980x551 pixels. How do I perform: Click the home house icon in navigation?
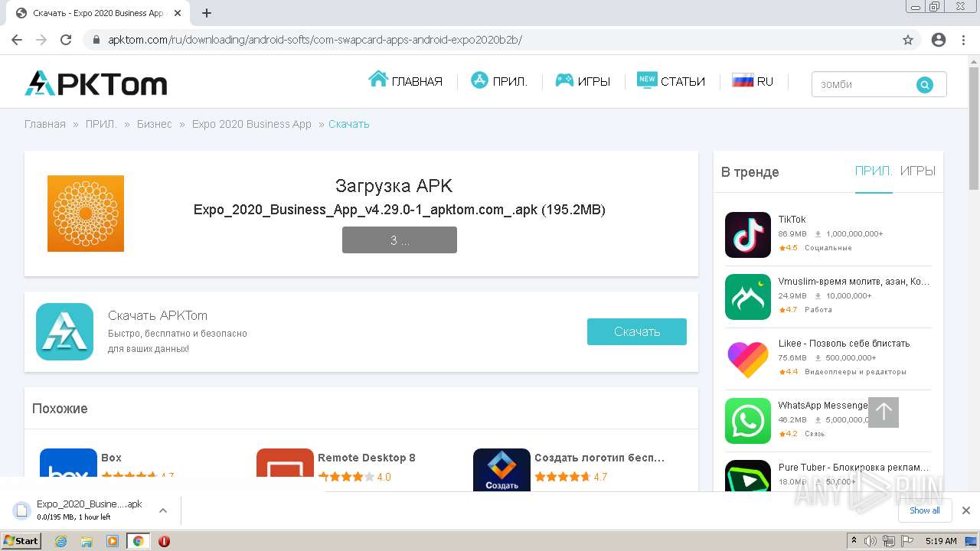[x=378, y=79]
